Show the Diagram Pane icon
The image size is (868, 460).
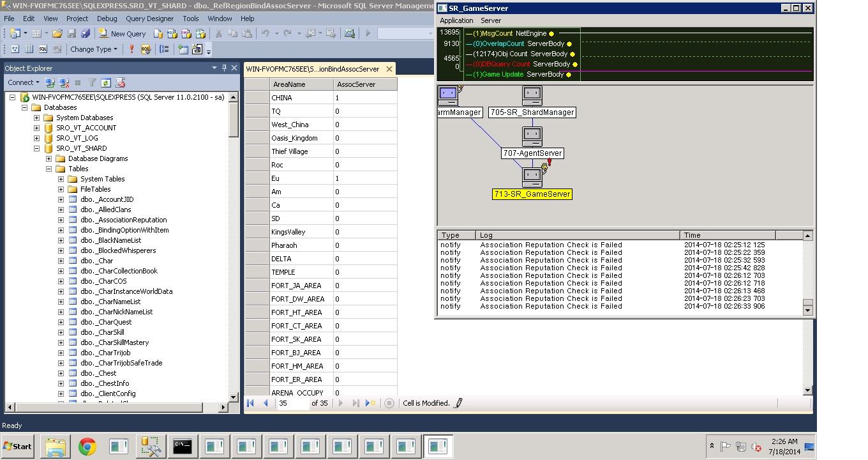15,49
